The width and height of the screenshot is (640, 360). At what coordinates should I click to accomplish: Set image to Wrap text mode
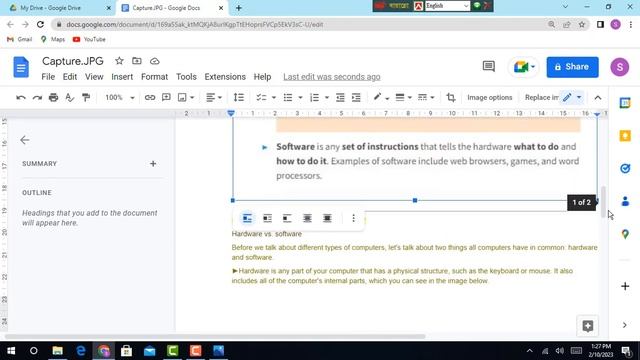(x=267, y=218)
